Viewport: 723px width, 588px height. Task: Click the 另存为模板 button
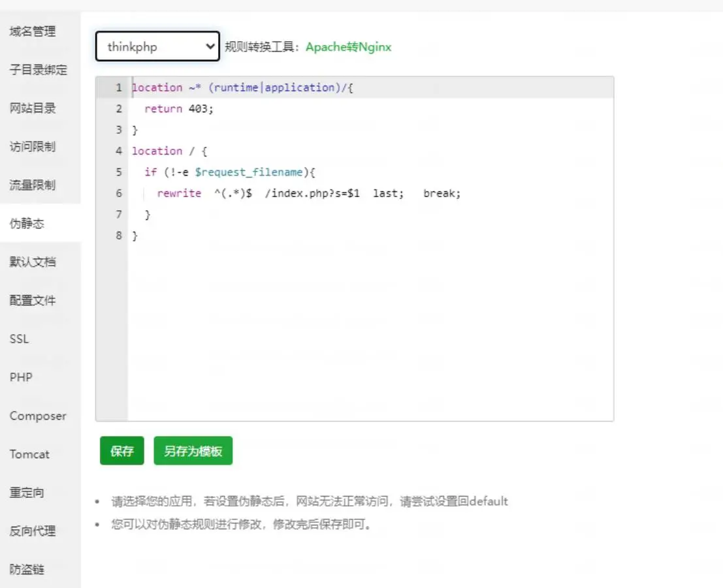(x=193, y=451)
